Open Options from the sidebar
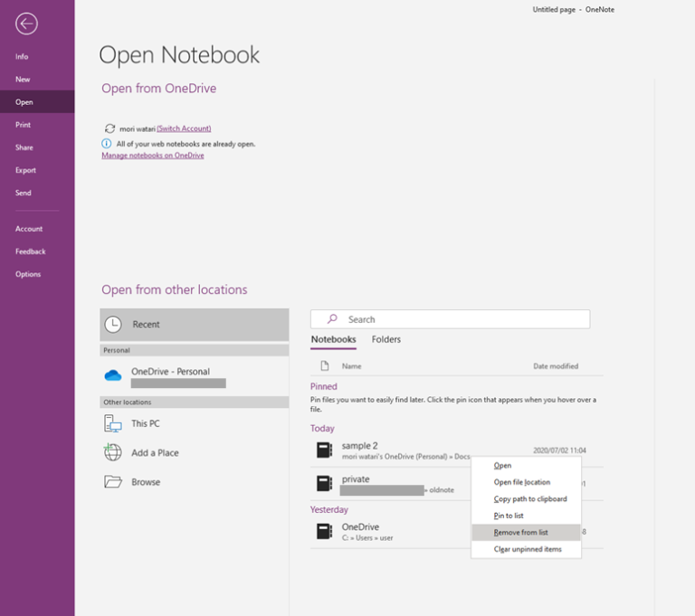Viewport: 695px width, 616px height. pyautogui.click(x=37, y=274)
